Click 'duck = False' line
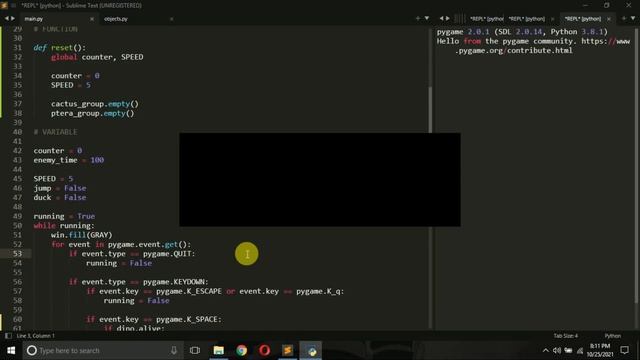The width and height of the screenshot is (640, 360). [x=60, y=197]
